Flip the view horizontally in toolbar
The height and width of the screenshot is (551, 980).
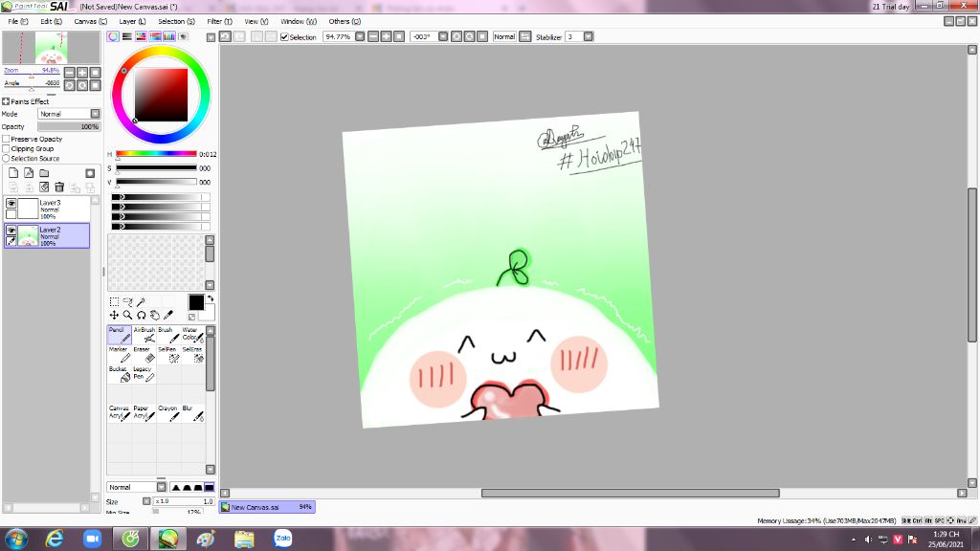click(525, 37)
